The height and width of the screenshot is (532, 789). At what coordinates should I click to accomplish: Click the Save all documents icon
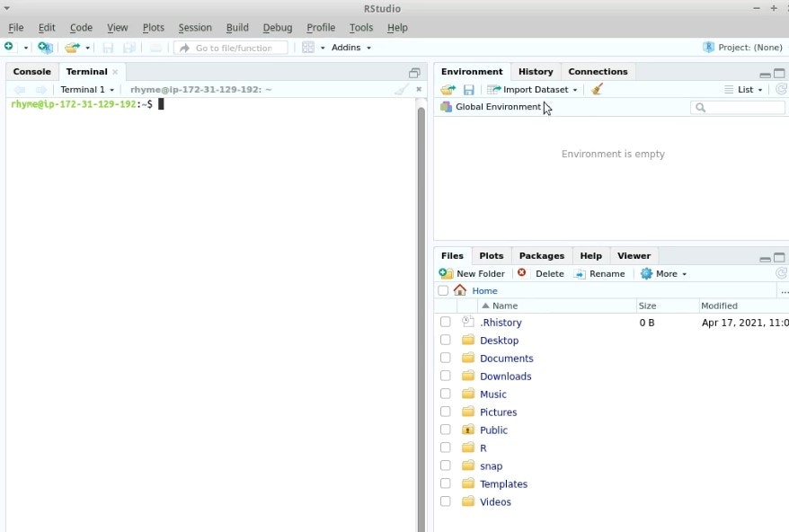coord(129,48)
